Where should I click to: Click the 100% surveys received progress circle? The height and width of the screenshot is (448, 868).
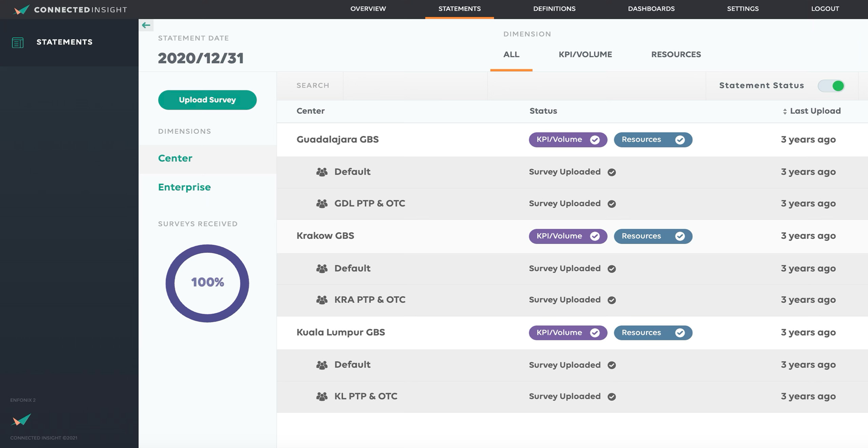pos(208,282)
